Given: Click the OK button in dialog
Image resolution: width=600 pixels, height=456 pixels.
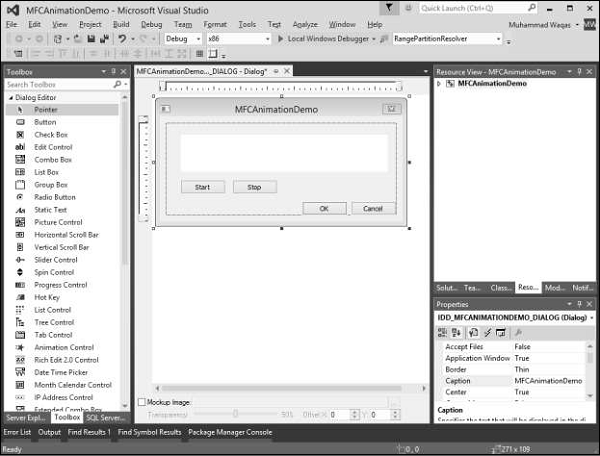Looking at the screenshot, I should 324,208.
